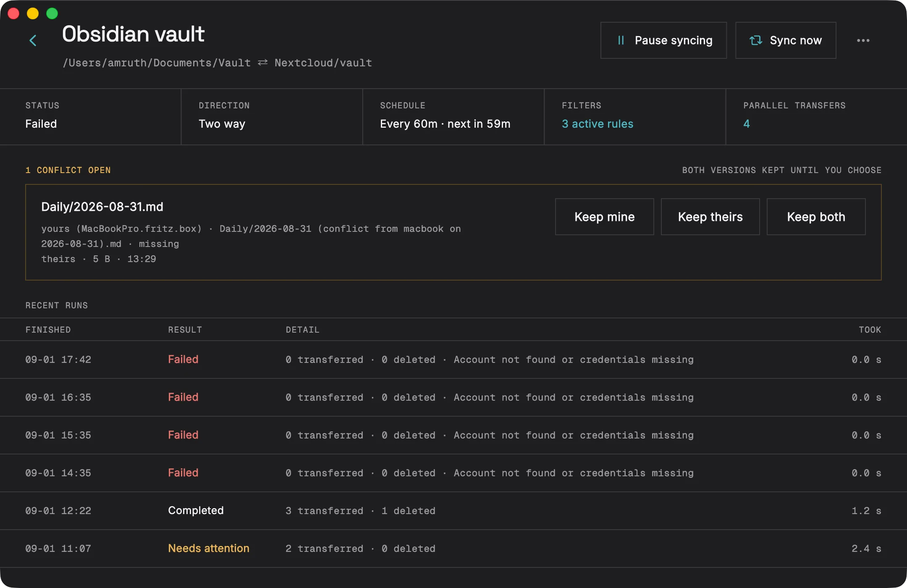
Task: Click the vault path /Users/amruth/Documents/Vault
Action: (x=157, y=63)
